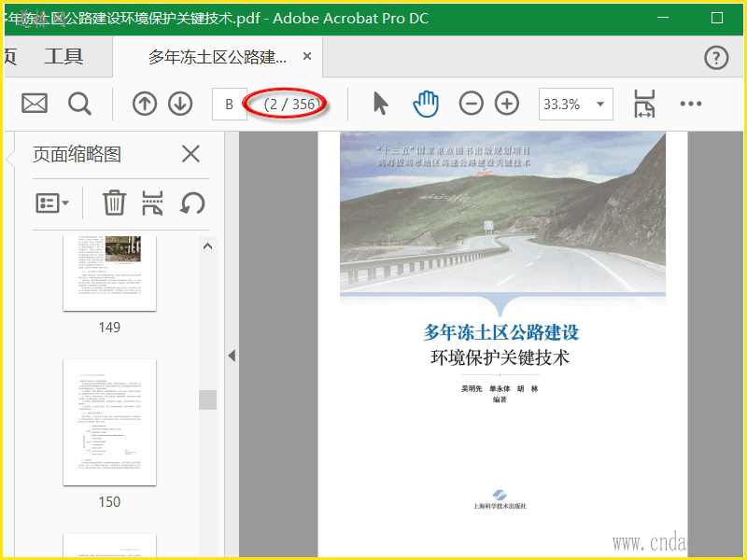This screenshot has width=747, height=560.
Task: Select the page 150 thumbnail
Action: [109, 423]
